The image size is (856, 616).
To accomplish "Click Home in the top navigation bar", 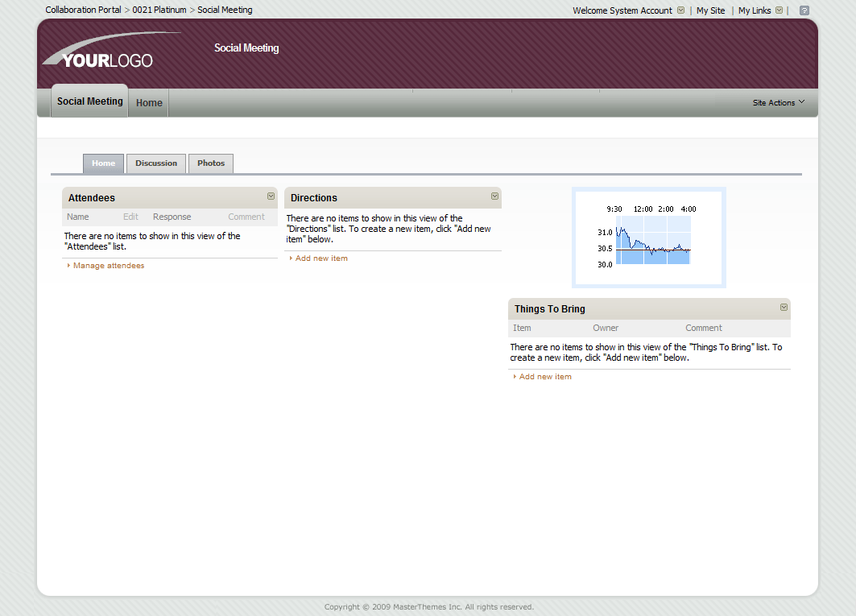I will click(149, 103).
